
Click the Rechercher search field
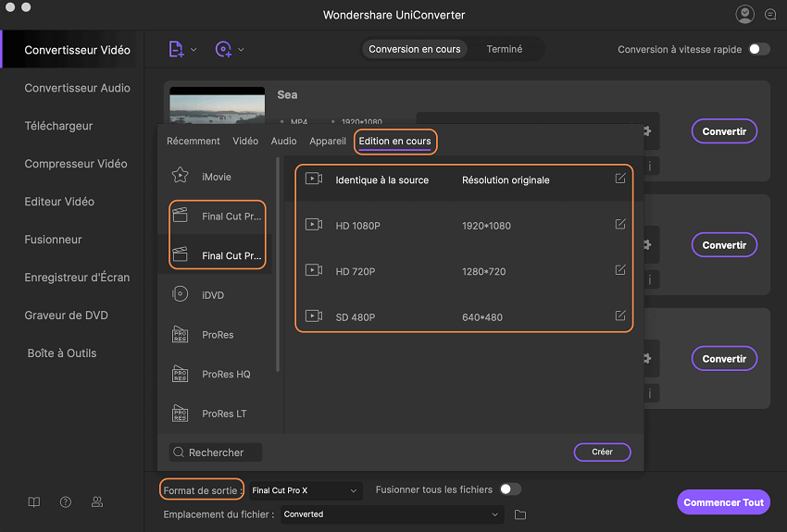point(216,452)
